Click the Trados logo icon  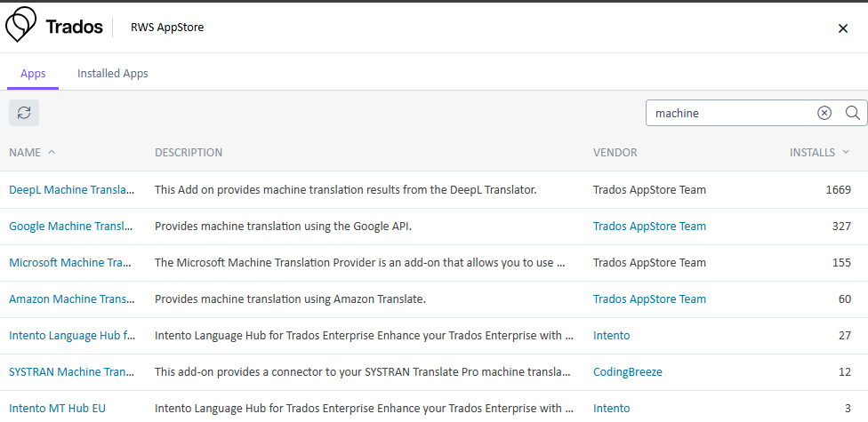click(21, 26)
